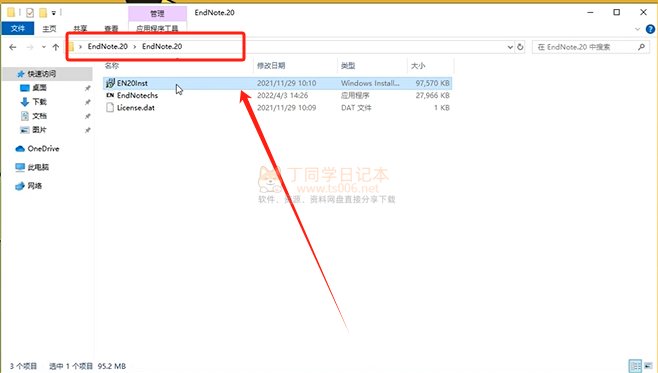658x373 pixels.
Task: Click the forward navigation arrow
Action: (x=30, y=47)
